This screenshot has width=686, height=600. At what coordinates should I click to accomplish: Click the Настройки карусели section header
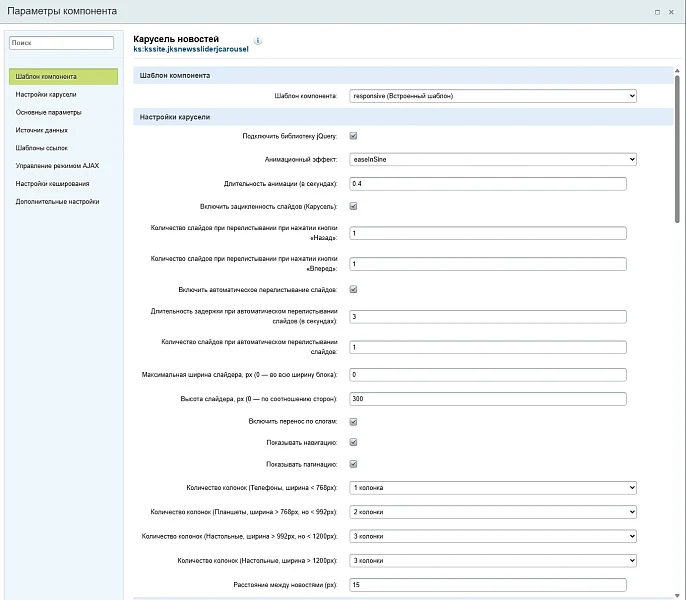click(x=403, y=117)
